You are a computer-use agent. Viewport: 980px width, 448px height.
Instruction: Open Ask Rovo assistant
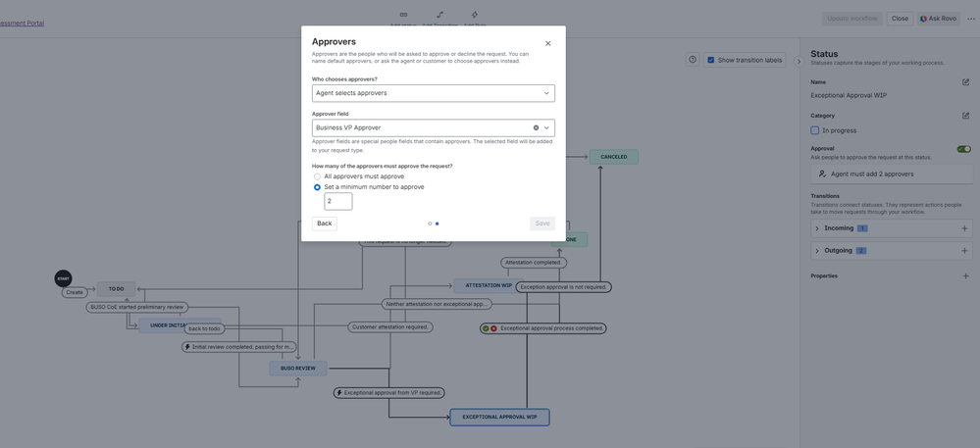[938, 19]
